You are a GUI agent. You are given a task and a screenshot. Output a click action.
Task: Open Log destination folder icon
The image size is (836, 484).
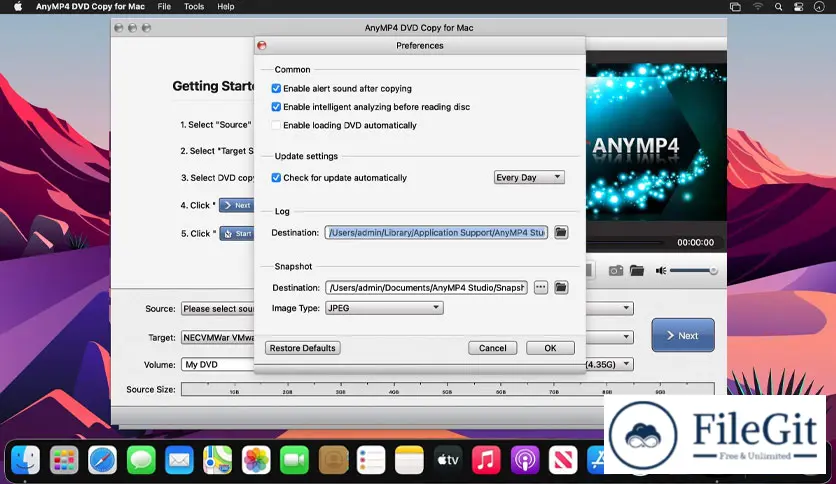[561, 232]
